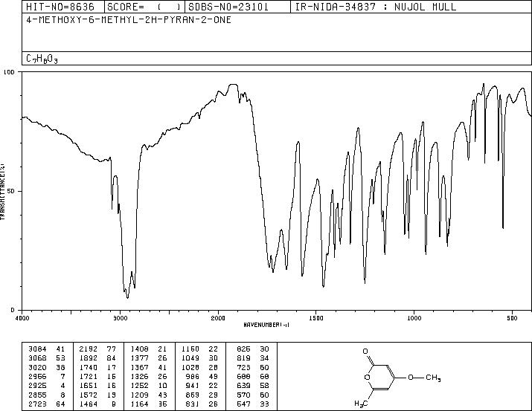Select peak table entry 1164
532x411 pixels.
click(139, 404)
